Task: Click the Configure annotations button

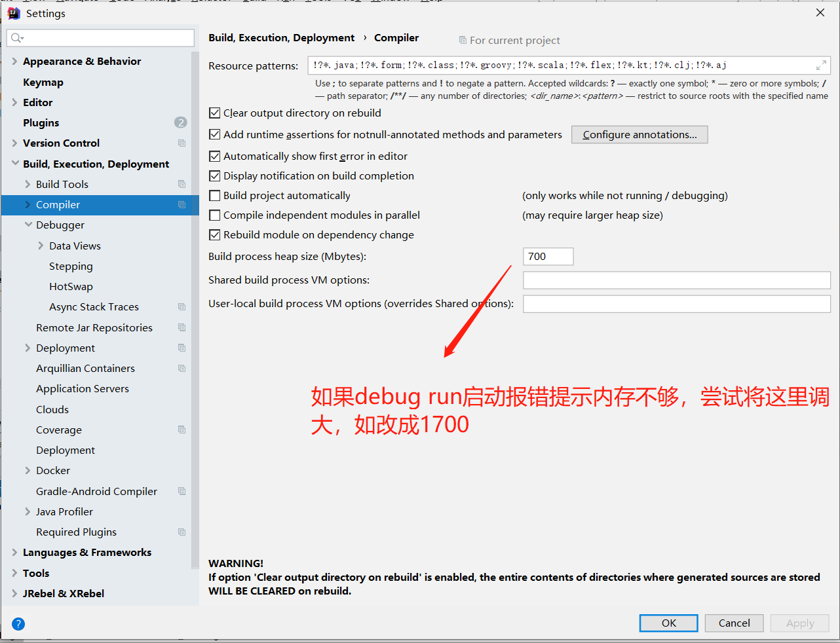Action: [x=639, y=135]
